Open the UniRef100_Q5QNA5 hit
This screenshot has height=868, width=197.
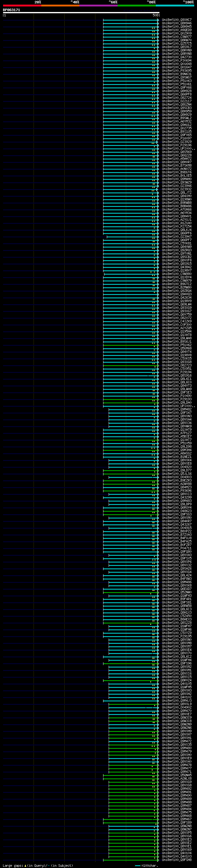click(x=176, y=775)
